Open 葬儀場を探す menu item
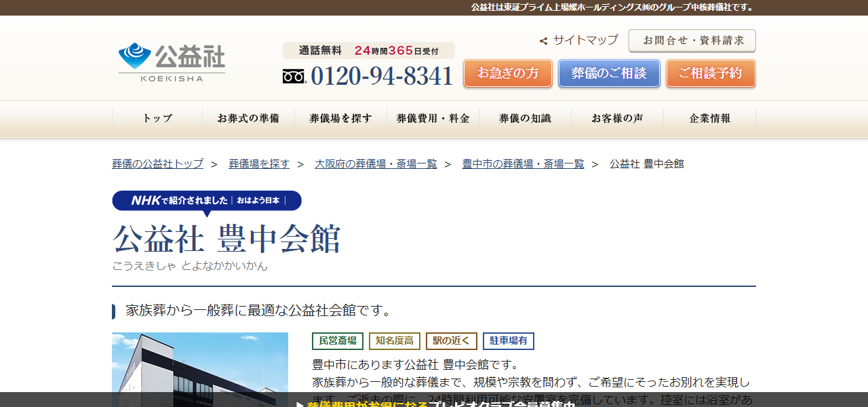 tap(340, 119)
